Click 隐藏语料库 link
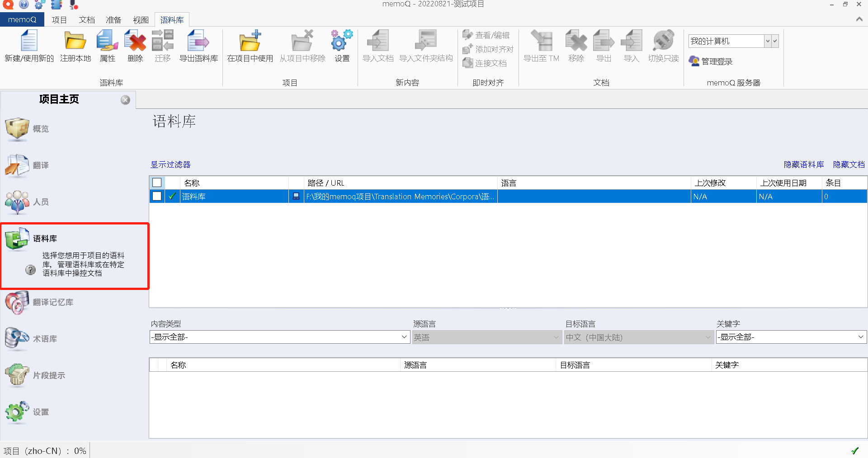Image resolution: width=868 pixels, height=458 pixels. point(804,164)
